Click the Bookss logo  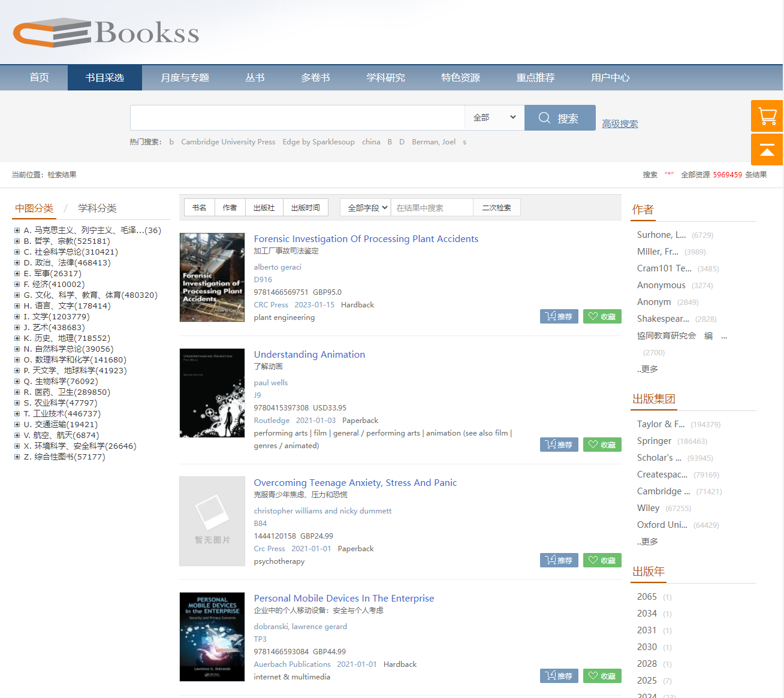[x=106, y=33]
